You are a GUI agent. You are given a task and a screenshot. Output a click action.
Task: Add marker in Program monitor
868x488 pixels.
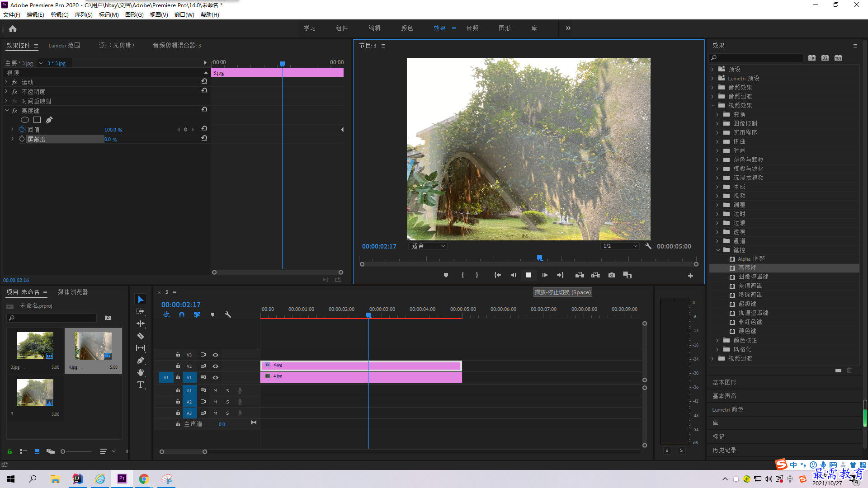coord(446,275)
